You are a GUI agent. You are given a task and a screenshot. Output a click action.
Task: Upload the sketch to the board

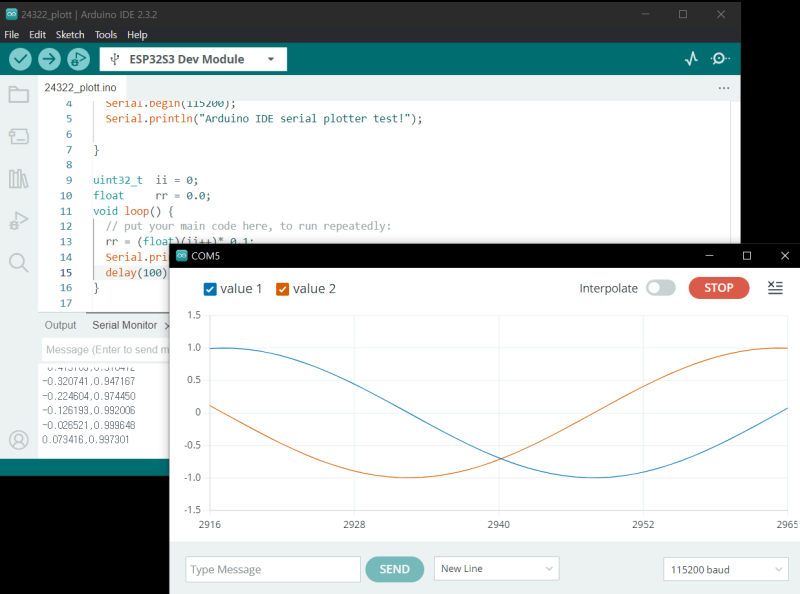click(x=47, y=59)
